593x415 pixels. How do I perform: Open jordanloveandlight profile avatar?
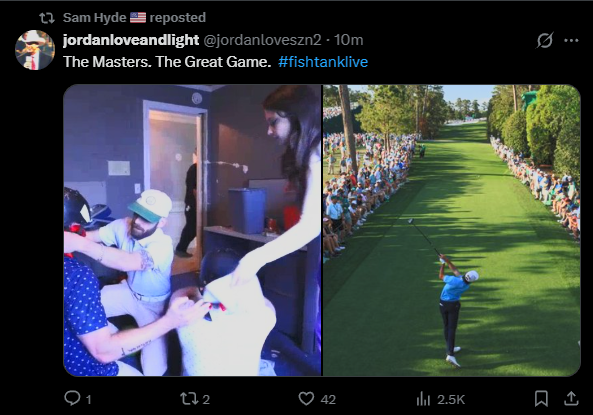coord(35,50)
